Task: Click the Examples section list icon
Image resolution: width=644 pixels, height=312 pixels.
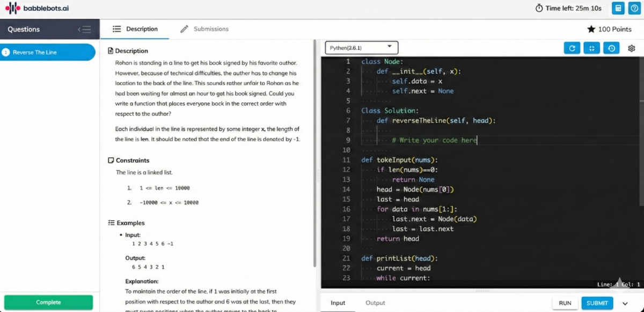Action: (111, 223)
